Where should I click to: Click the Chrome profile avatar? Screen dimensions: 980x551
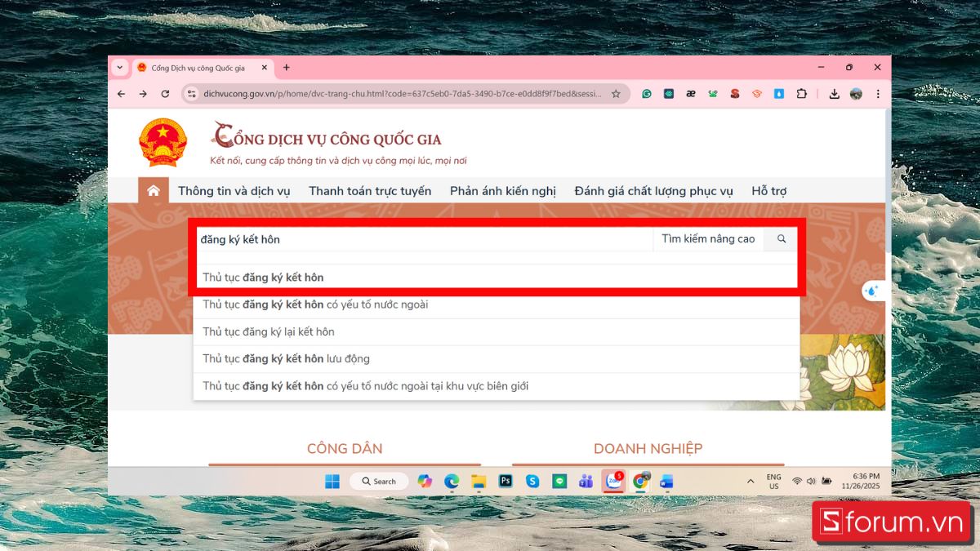click(854, 94)
